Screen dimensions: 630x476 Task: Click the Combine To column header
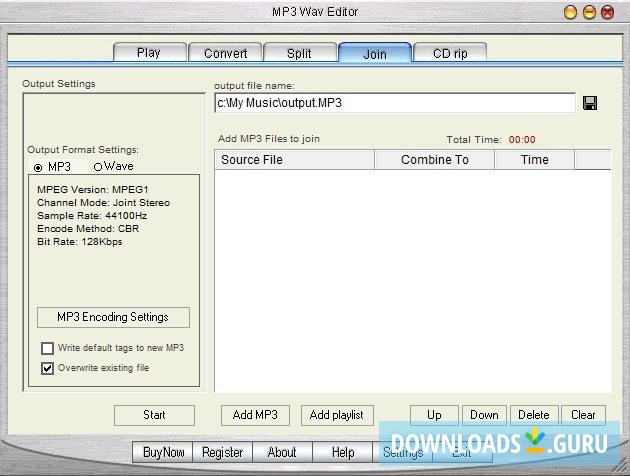pyautogui.click(x=435, y=160)
